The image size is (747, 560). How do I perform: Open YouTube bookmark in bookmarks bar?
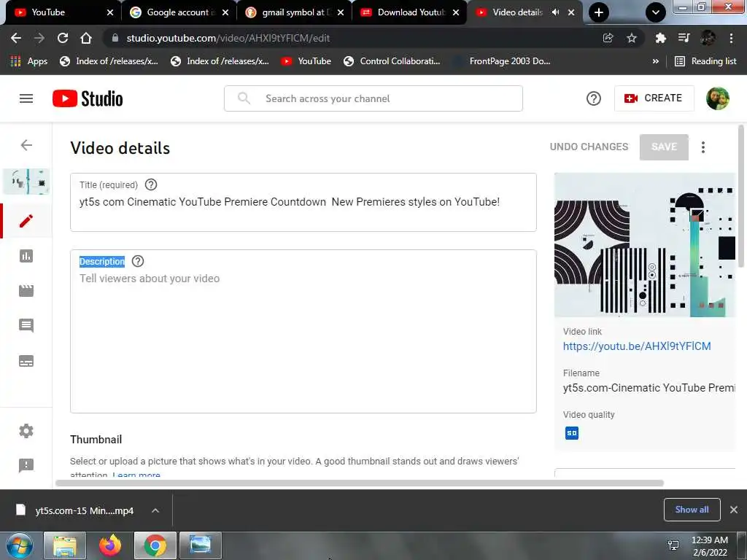coord(306,61)
